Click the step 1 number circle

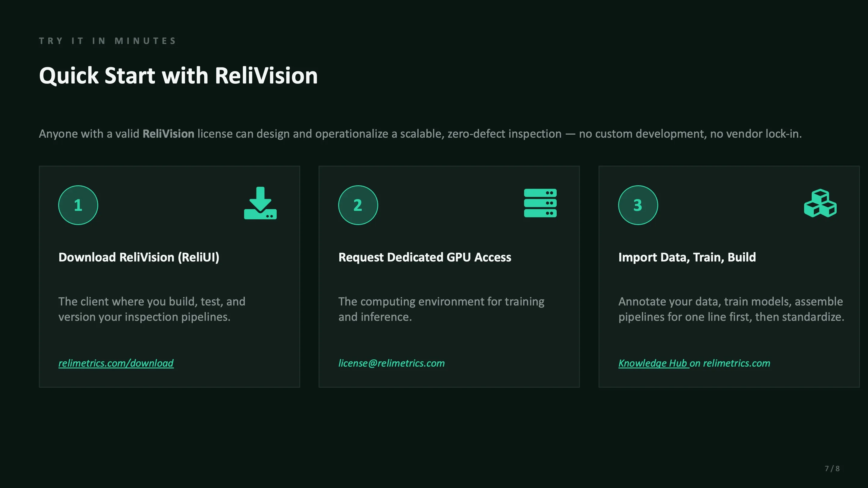click(78, 205)
